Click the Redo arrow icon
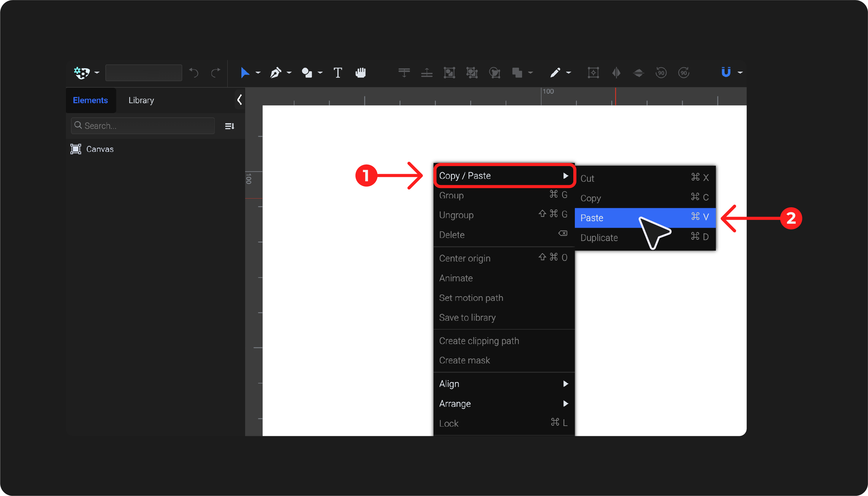This screenshot has width=868, height=496. point(215,72)
